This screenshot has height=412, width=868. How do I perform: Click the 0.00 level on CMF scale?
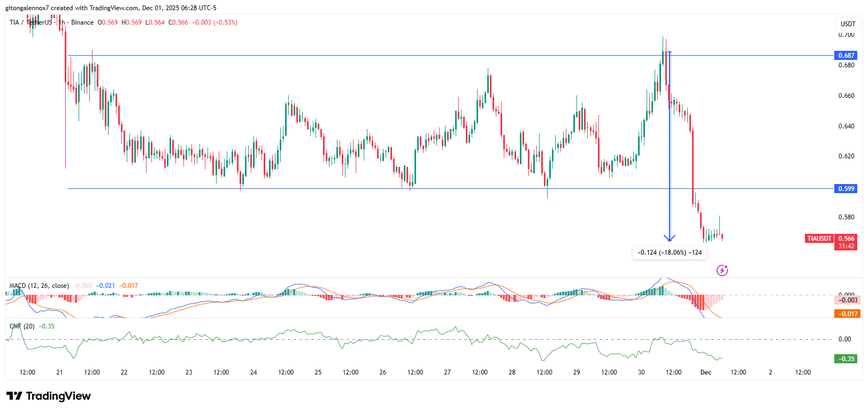coord(844,339)
